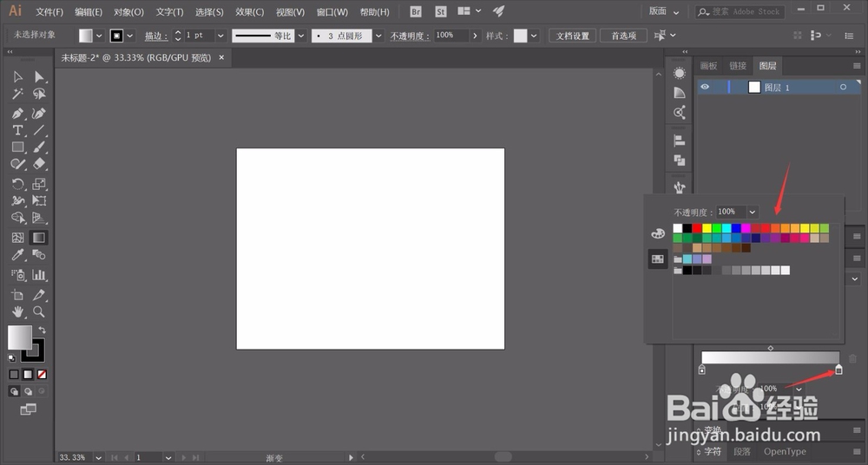Activate the Type tool
Screen dimensions: 868x465
[x=17, y=130]
